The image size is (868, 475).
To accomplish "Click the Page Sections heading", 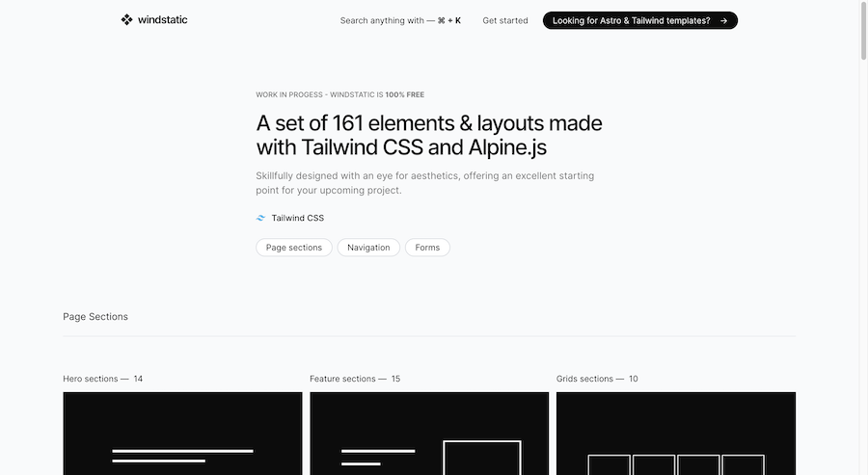I will (95, 316).
